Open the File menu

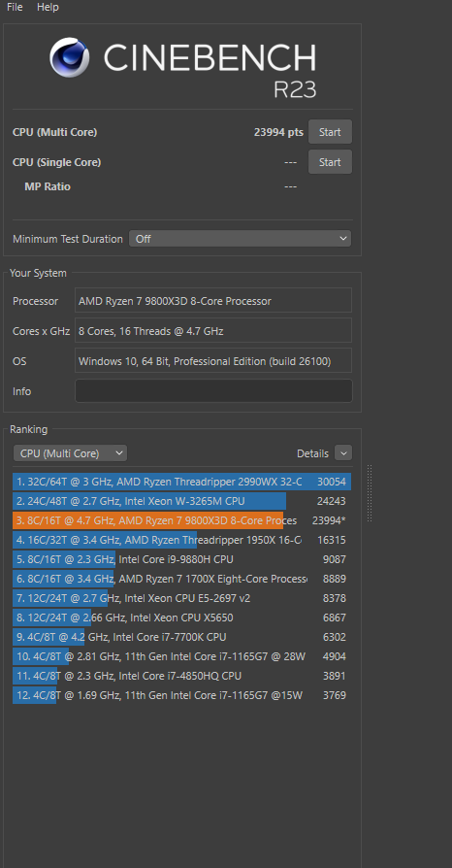15,7
